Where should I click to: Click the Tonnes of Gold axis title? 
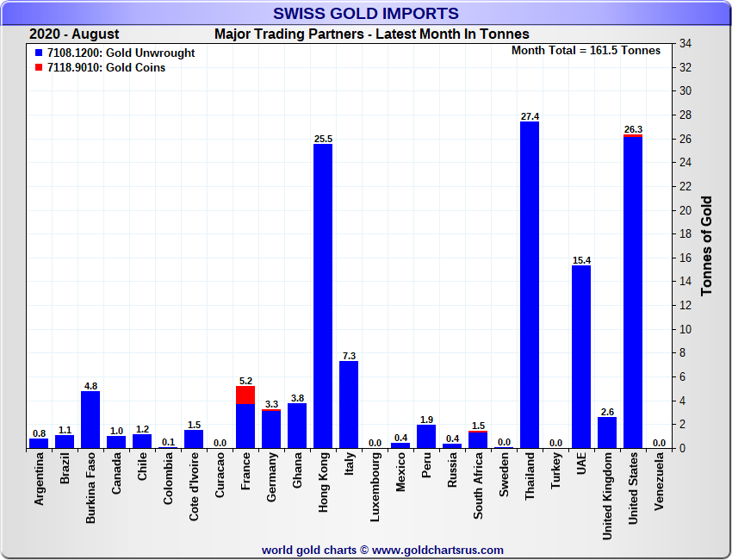pyautogui.click(x=706, y=246)
